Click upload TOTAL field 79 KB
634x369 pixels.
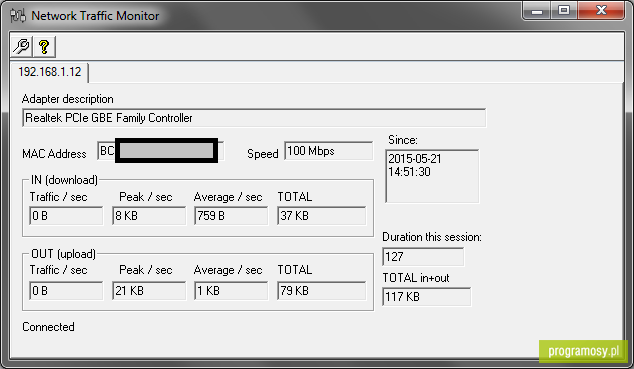(x=322, y=291)
